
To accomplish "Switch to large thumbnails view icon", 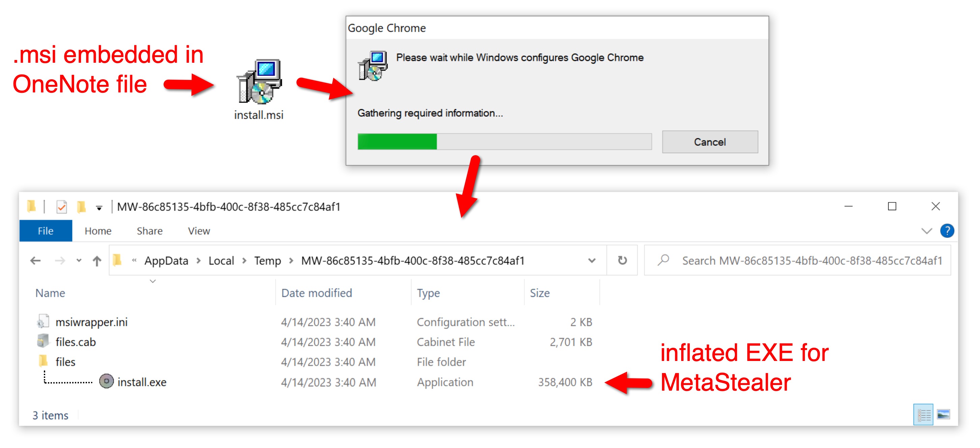I will pos(943,415).
